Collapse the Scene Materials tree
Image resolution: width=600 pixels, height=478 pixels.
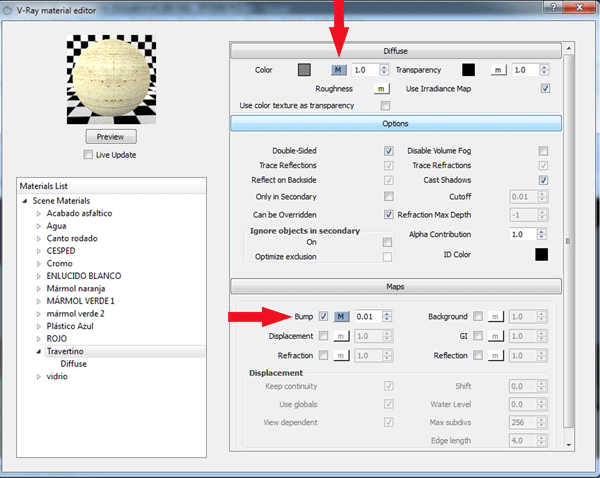25,201
